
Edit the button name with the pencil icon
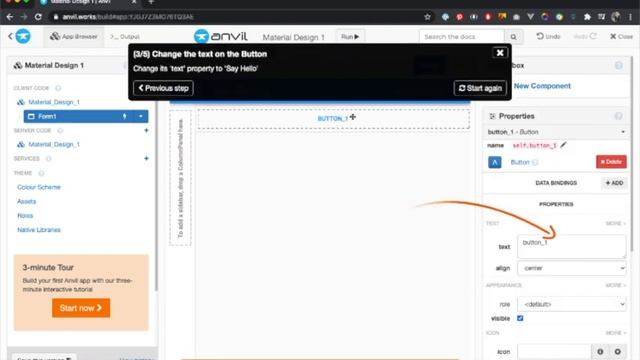(x=563, y=145)
